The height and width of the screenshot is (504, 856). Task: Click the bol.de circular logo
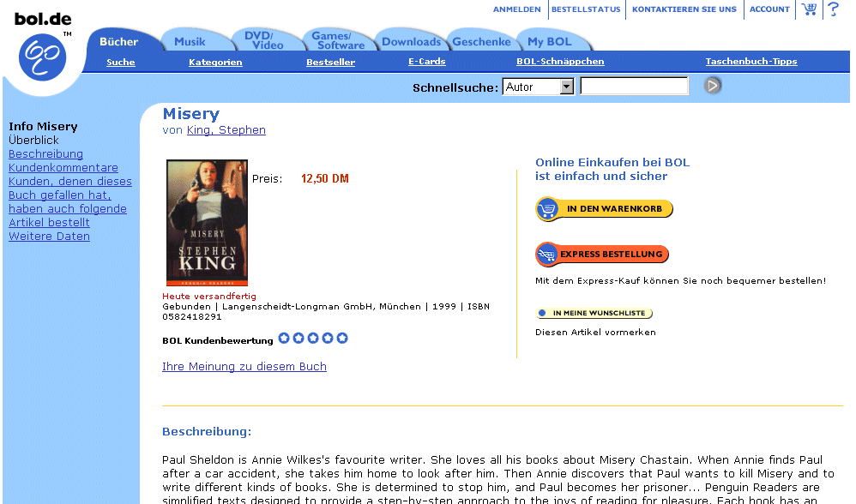[x=43, y=57]
